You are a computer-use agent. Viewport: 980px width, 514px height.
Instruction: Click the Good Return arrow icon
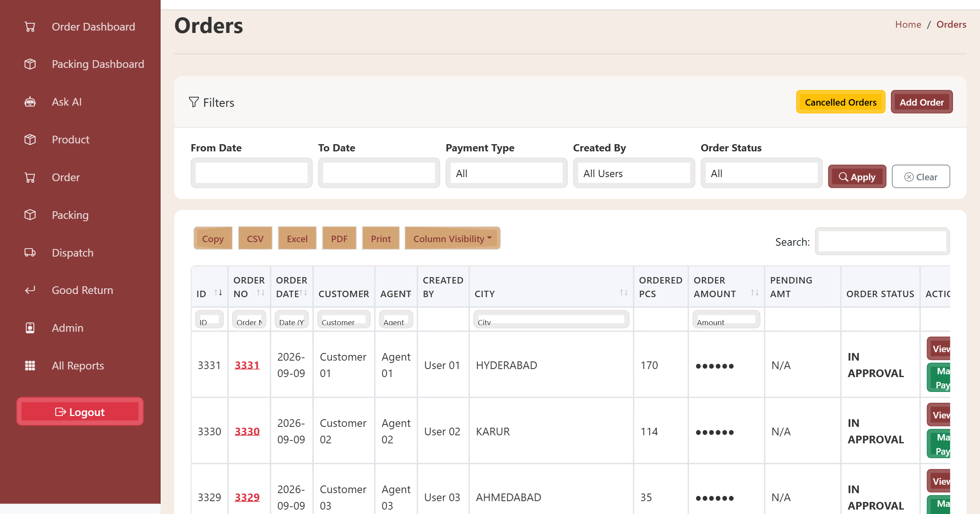pyautogui.click(x=30, y=290)
